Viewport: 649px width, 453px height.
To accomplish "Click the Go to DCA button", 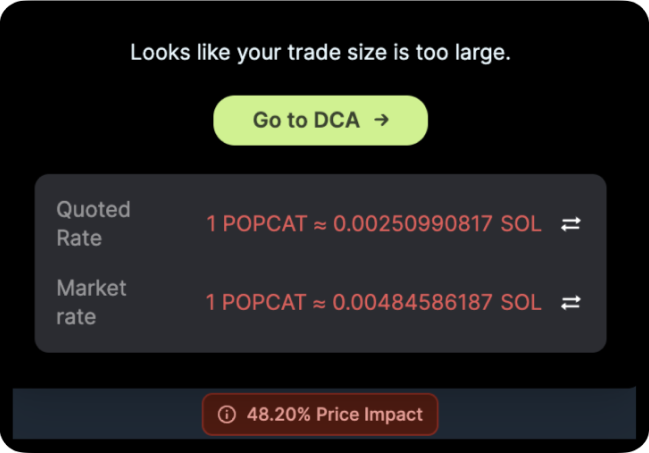I will (x=320, y=120).
